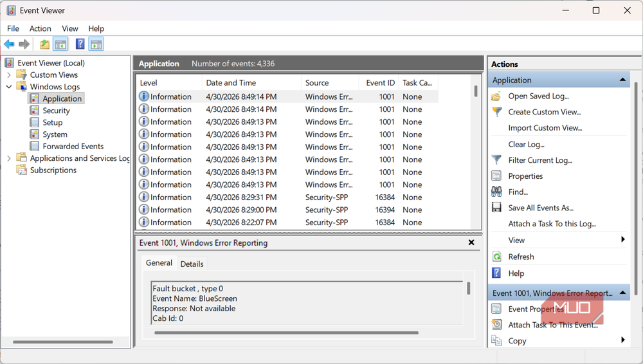643x364 pixels.
Task: Click the Properties icon in Actions pane
Action: (496, 176)
